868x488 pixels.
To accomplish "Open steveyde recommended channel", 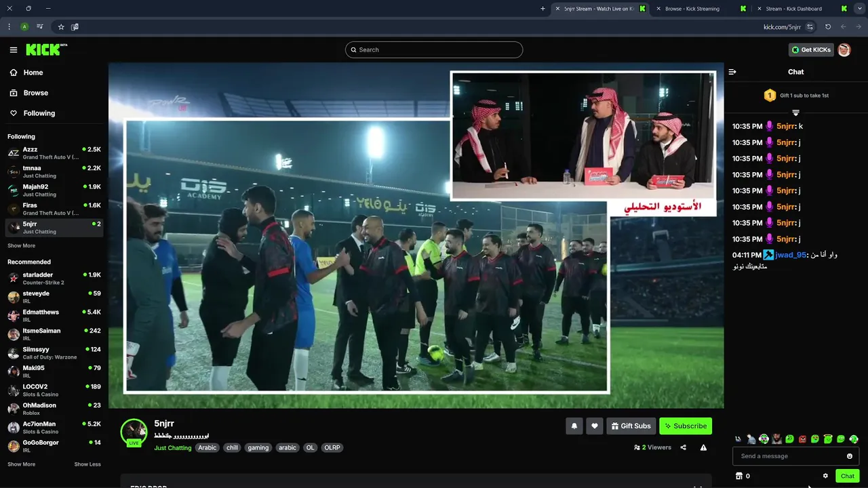I will (54, 297).
